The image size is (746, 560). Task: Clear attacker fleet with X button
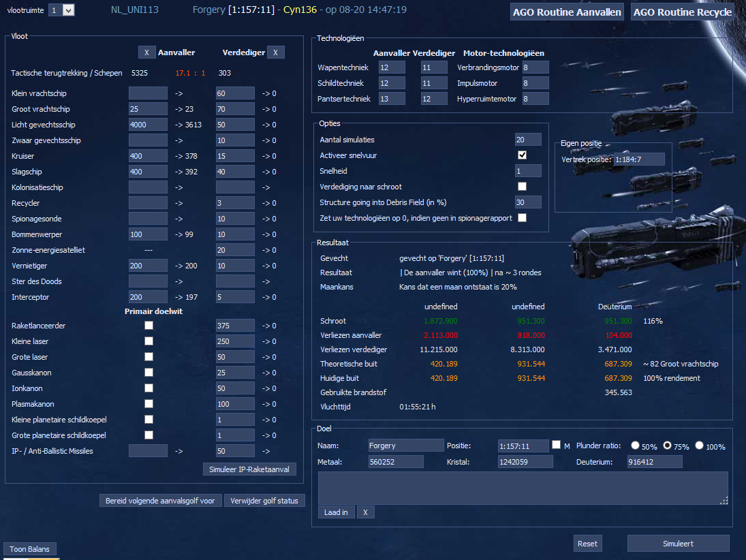[146, 52]
